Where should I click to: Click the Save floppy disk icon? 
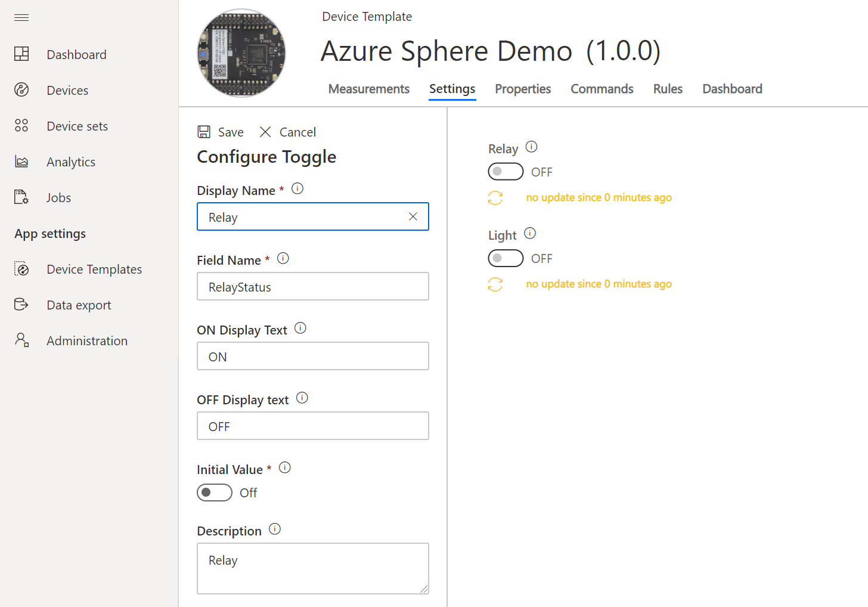[204, 132]
